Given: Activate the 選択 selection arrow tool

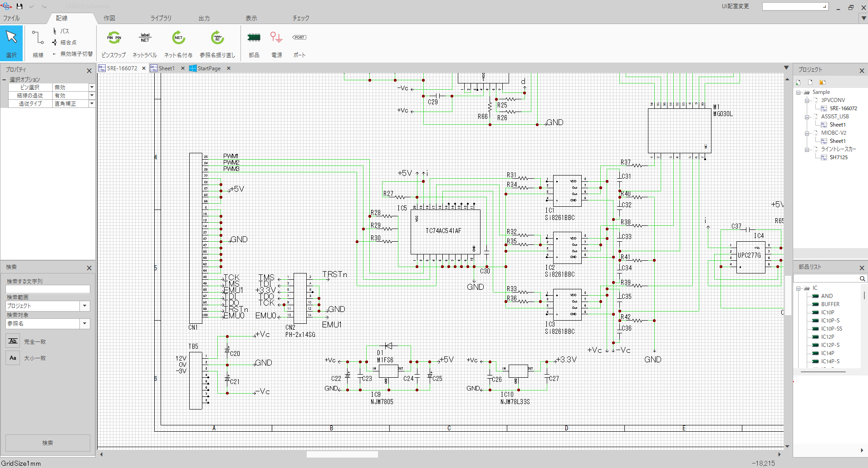Looking at the screenshot, I should click(x=11, y=43).
